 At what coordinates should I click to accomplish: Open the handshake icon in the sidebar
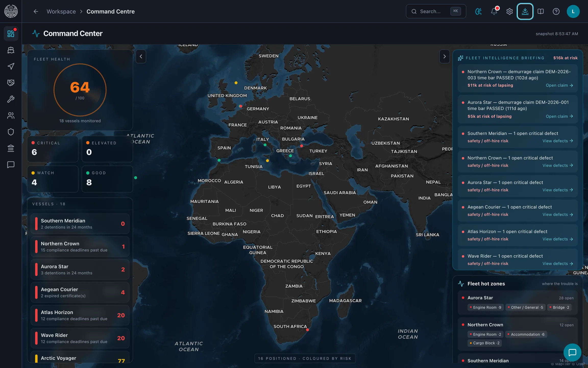[x=11, y=83]
